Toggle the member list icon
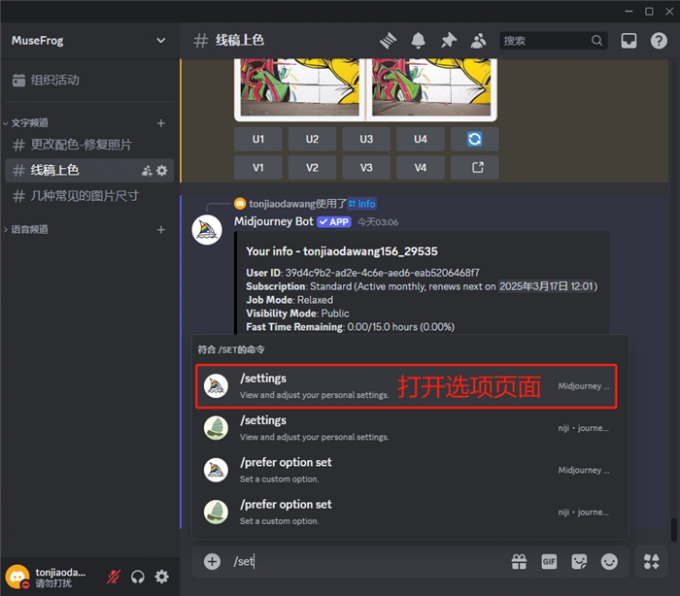Viewport: 680px width, 596px height. click(478, 41)
